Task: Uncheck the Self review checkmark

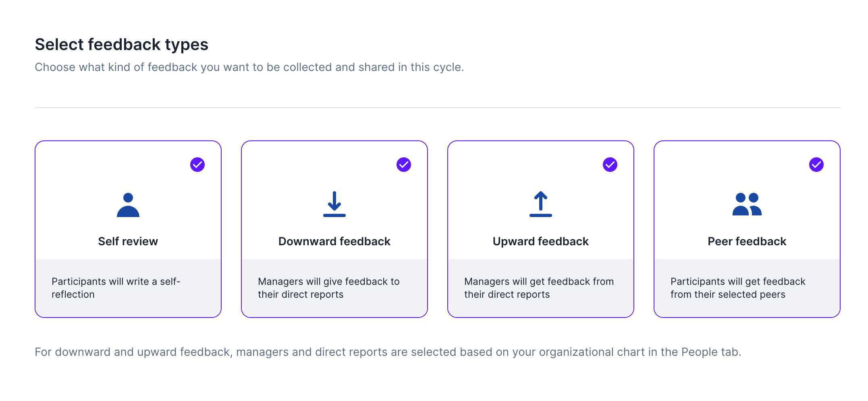Action: coord(197,165)
